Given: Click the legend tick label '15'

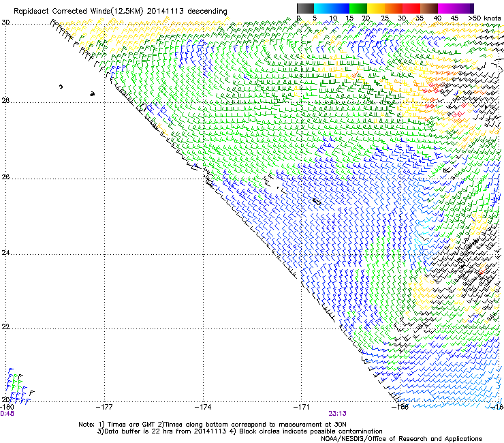Looking at the screenshot, I should tap(349, 18).
